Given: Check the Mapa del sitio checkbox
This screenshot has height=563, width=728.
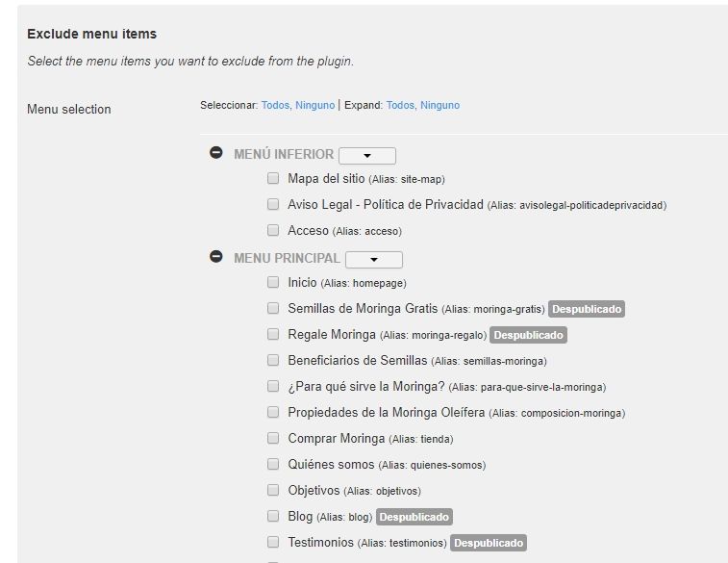Looking at the screenshot, I should click(x=273, y=178).
